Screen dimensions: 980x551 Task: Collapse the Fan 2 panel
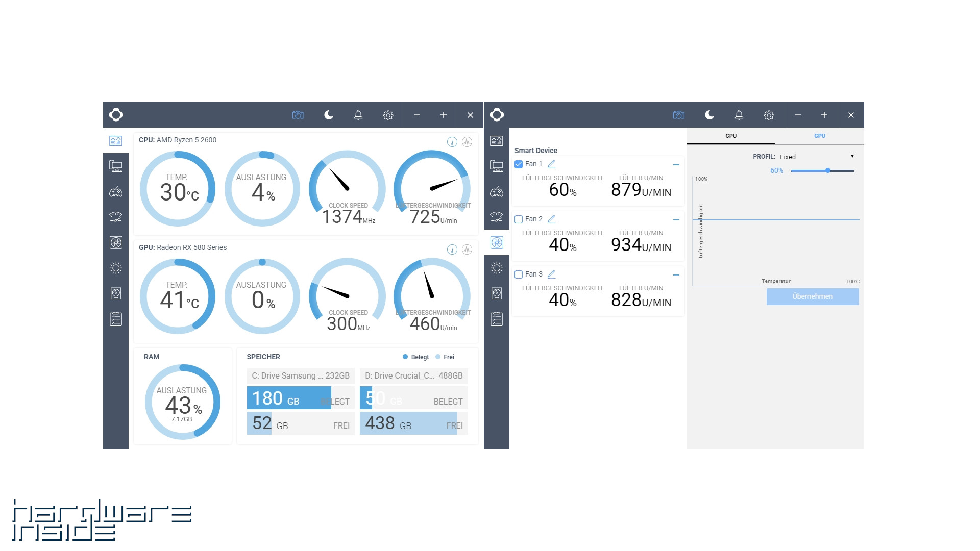pyautogui.click(x=676, y=220)
